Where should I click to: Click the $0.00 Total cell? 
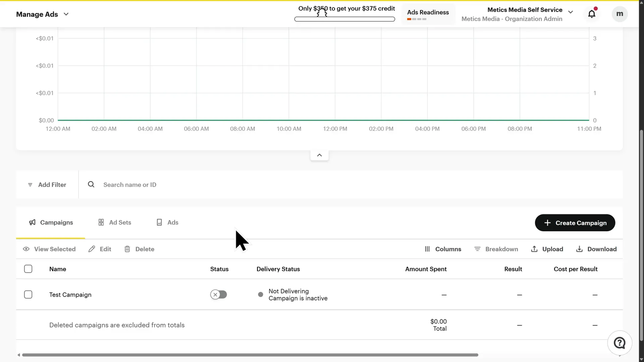tap(438, 325)
